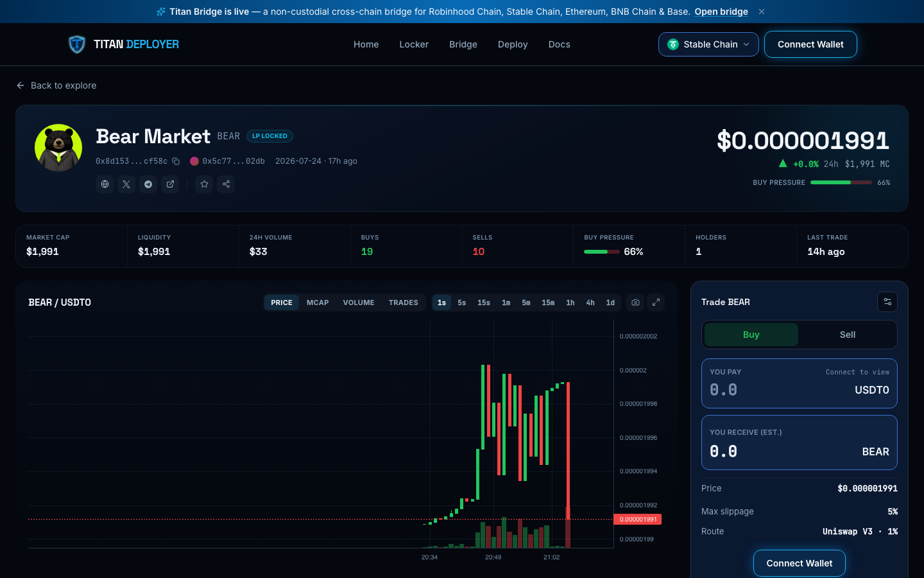The width and height of the screenshot is (924, 578).
Task: Open bridge link in top banner
Action: pos(721,12)
